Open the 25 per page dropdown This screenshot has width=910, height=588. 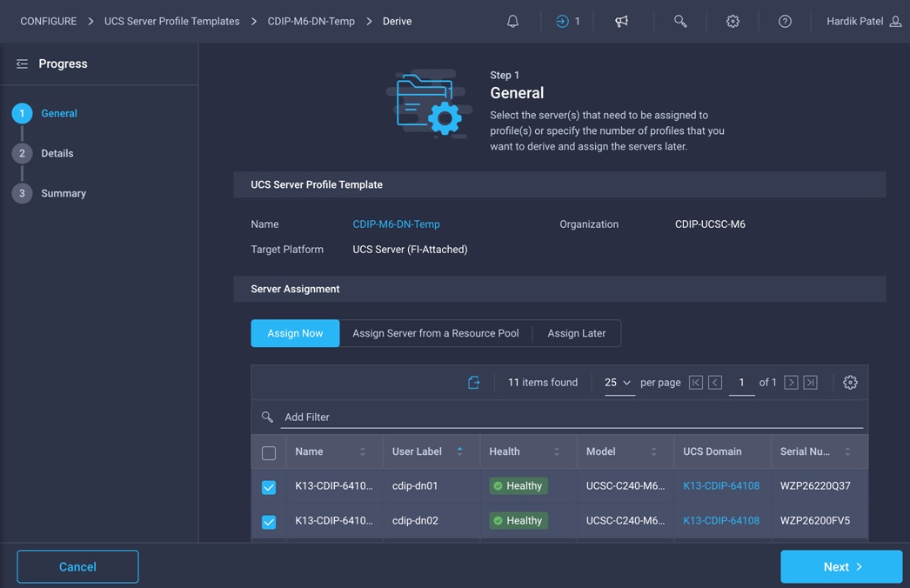pos(618,383)
